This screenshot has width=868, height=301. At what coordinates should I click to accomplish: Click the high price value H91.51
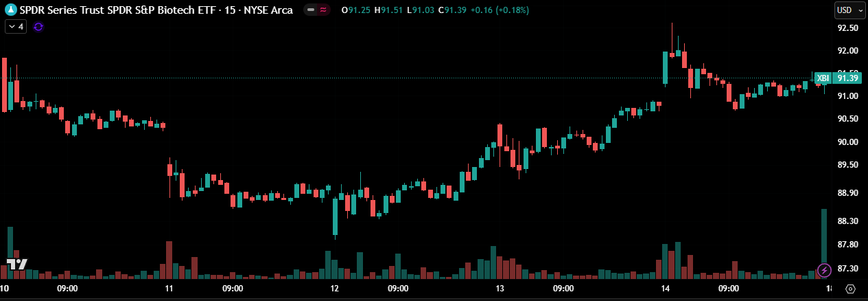tap(388, 10)
